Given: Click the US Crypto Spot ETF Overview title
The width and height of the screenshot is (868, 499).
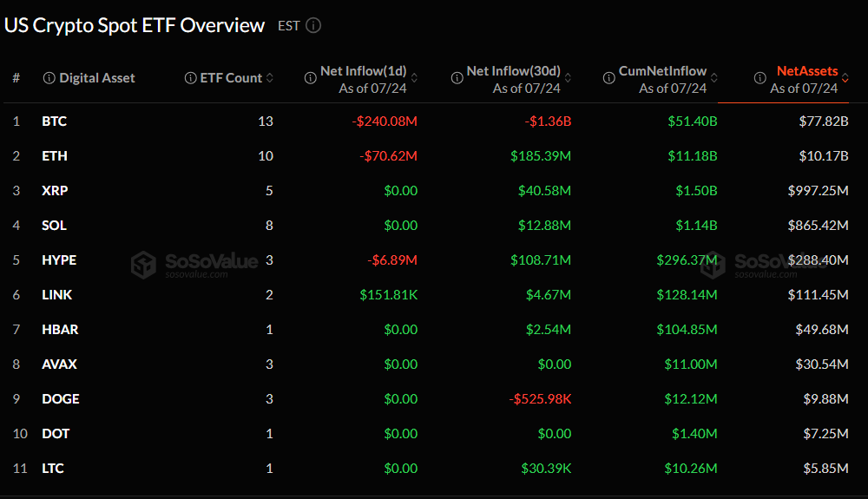Looking at the screenshot, I should click(135, 25).
